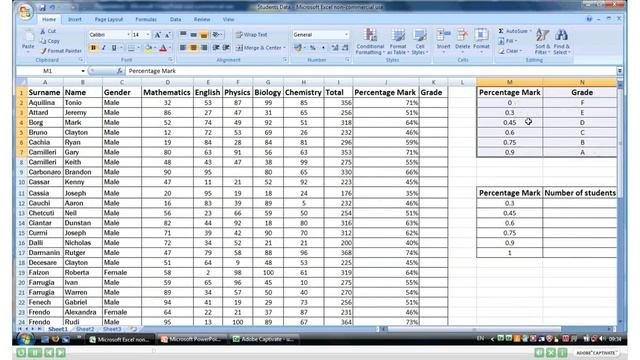Screen dimensions: 640x360
Task: Switch to the Insert ribbon tab
Action: (75, 19)
